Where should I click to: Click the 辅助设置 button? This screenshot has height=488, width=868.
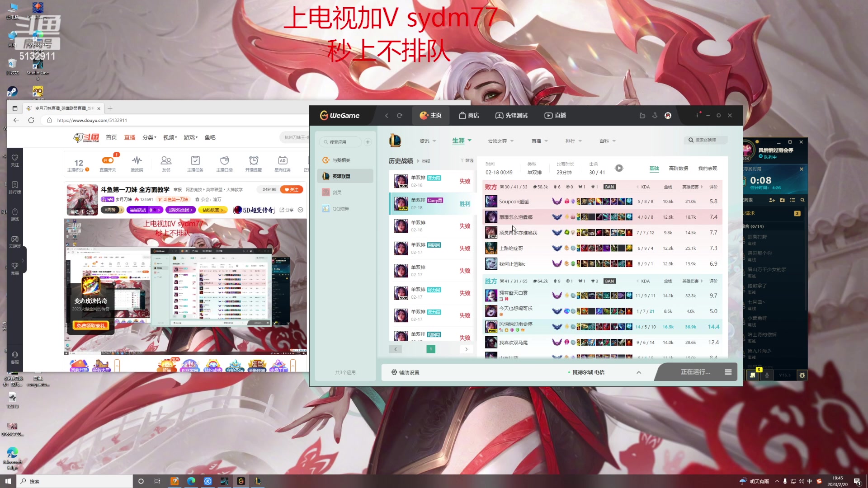[406, 372]
